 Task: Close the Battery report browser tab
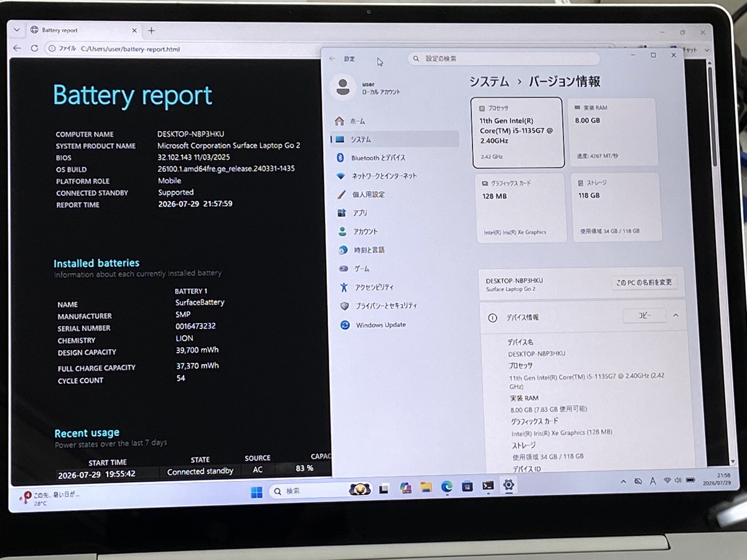[136, 30]
